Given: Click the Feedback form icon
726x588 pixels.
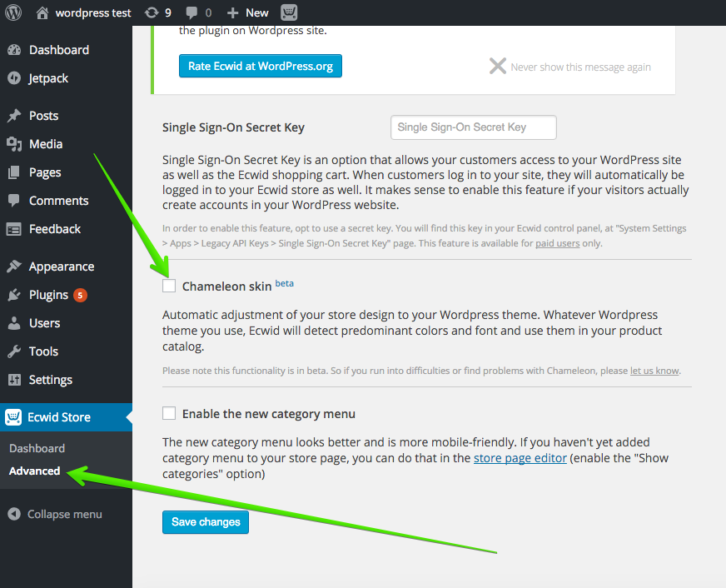Looking at the screenshot, I should (14, 229).
